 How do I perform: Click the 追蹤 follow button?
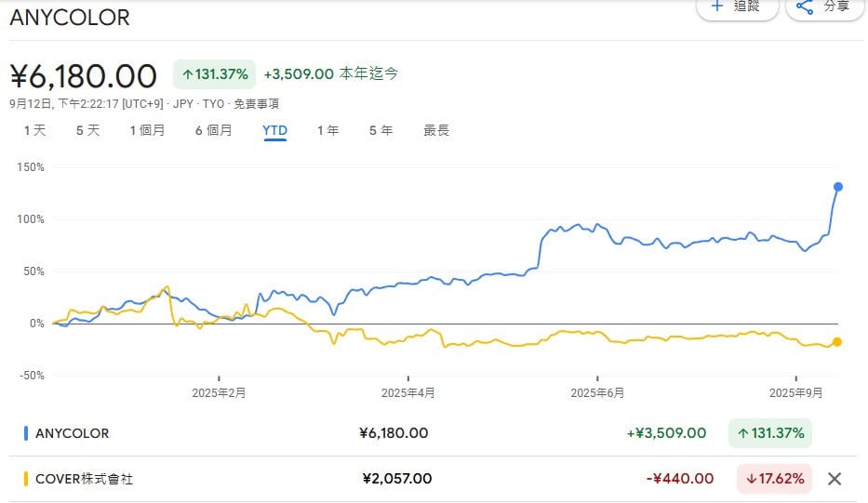coord(738,7)
